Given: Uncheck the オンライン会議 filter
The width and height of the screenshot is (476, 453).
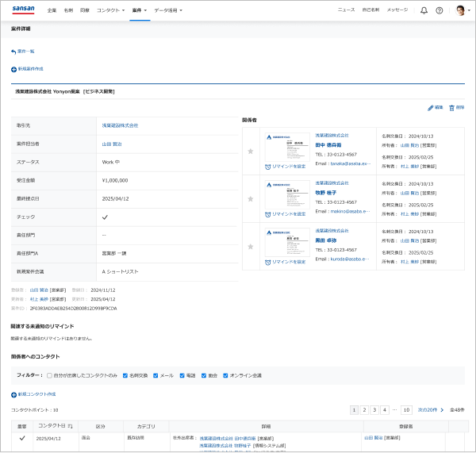Looking at the screenshot, I should tap(225, 375).
